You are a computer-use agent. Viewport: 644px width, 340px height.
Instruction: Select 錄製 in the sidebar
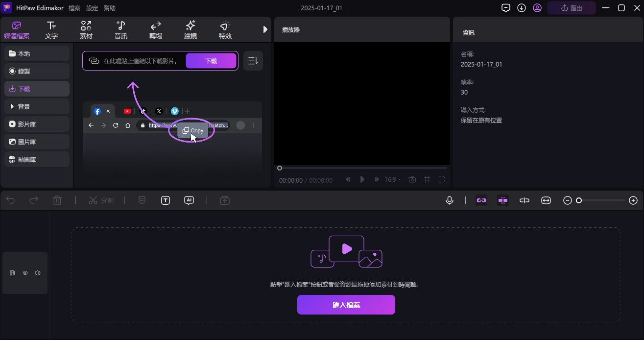(x=37, y=71)
